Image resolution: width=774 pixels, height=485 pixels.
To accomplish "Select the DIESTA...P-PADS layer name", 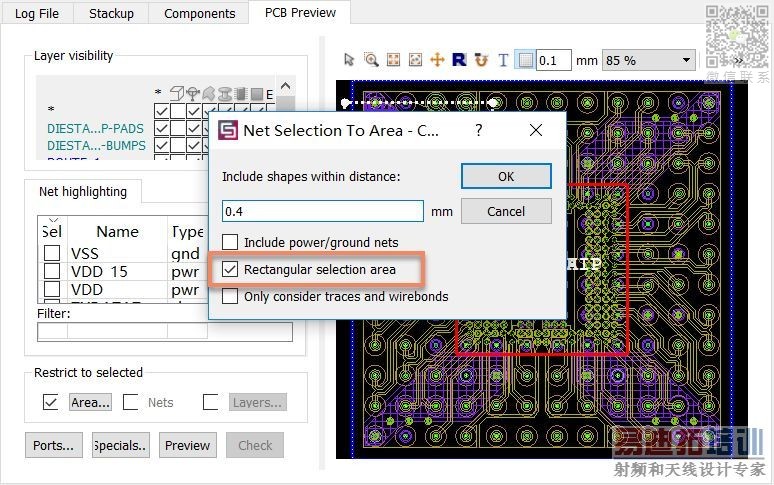I will tap(95, 128).
